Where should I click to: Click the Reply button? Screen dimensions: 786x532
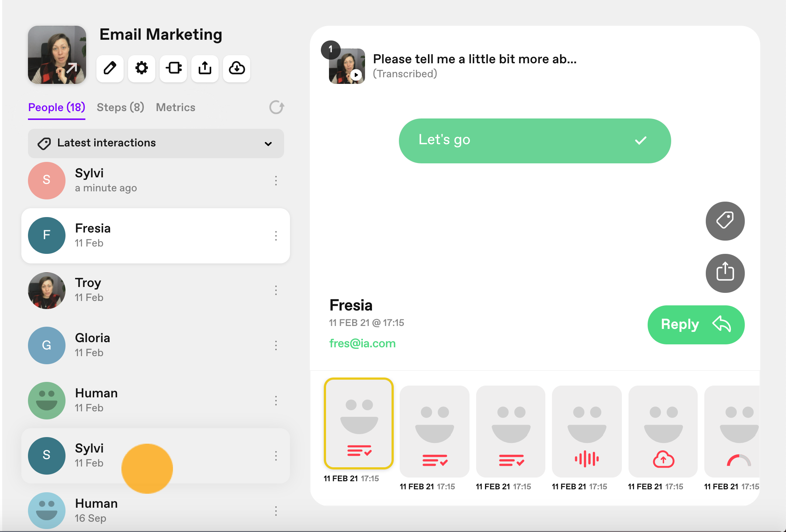click(x=696, y=324)
